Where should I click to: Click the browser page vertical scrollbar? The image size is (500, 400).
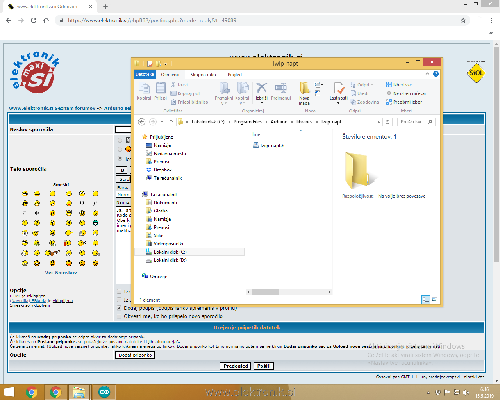(x=496, y=153)
